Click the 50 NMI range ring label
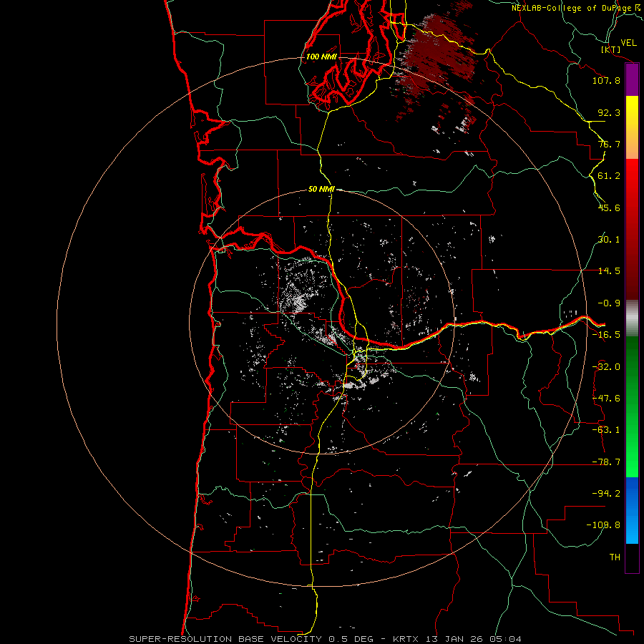644x644 pixels. click(321, 190)
